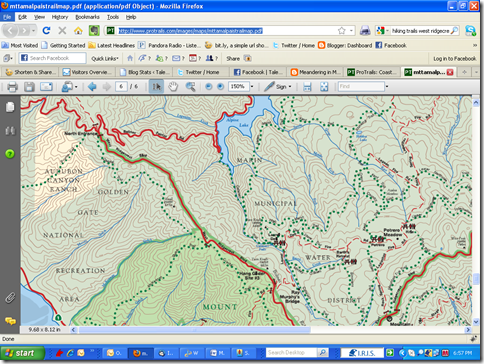Viewport: 484px width, 364px height.
Task: Open the address bar history dropdown
Action: (351, 31)
